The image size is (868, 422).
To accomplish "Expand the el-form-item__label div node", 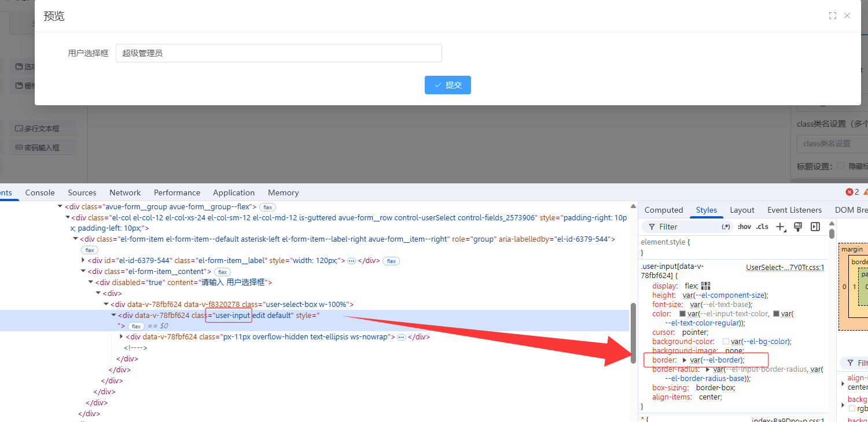I will click(x=83, y=261).
